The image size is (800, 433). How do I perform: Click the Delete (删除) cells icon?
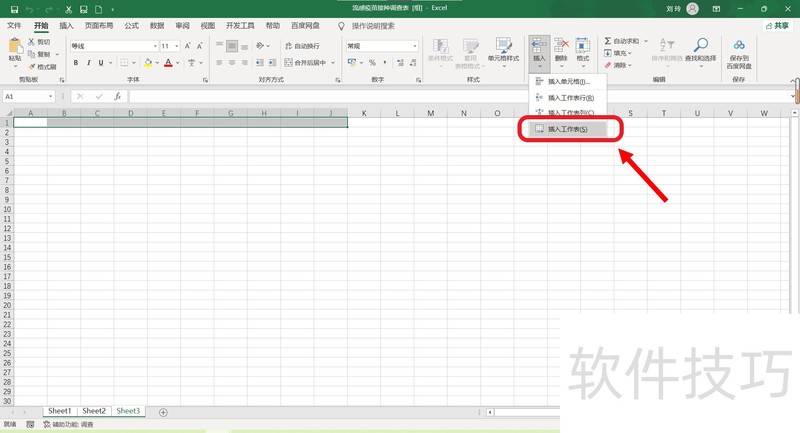560,50
